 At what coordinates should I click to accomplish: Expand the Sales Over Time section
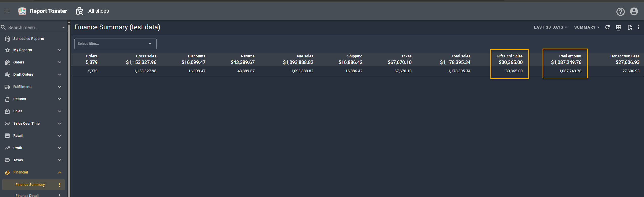59,123
